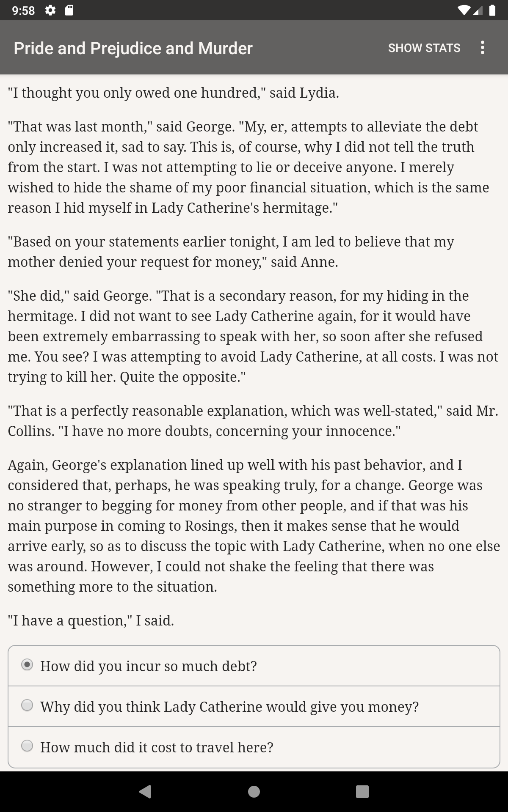Tap the cellular signal strength icon

(478, 10)
